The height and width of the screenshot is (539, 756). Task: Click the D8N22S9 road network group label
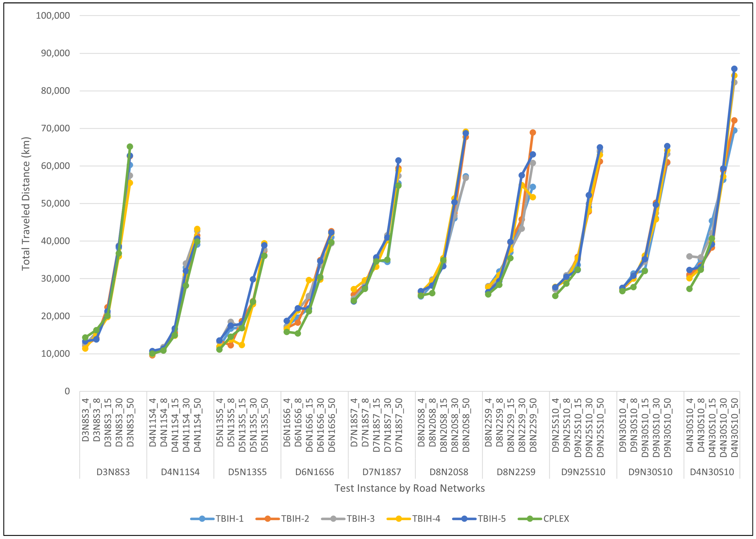tap(516, 472)
